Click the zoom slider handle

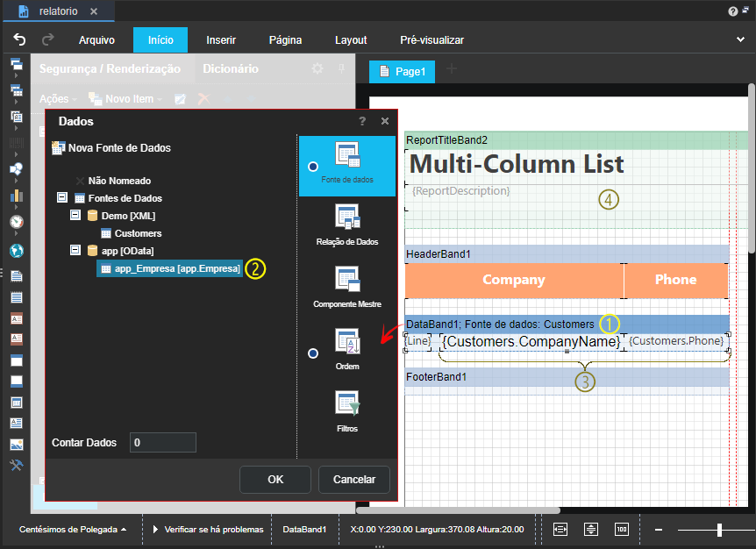tap(719, 530)
